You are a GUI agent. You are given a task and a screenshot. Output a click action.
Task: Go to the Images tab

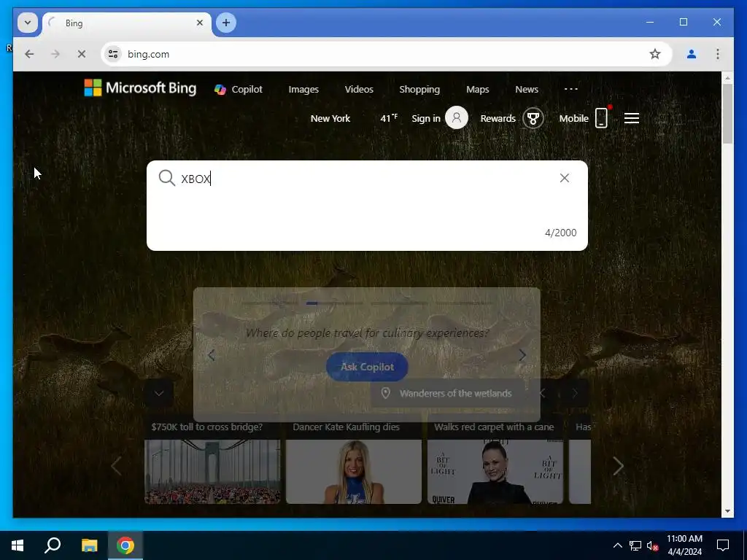[x=303, y=90]
